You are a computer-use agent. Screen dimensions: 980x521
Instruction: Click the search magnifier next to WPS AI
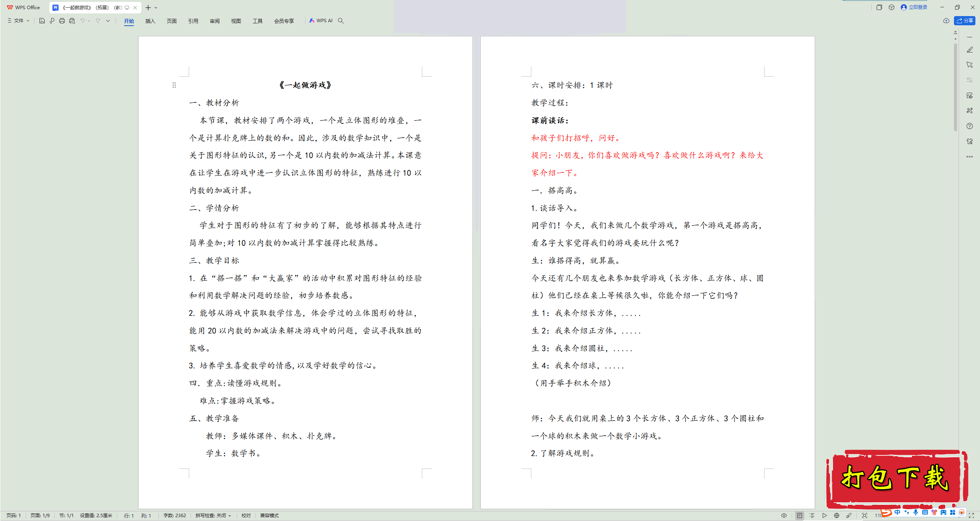click(x=341, y=21)
